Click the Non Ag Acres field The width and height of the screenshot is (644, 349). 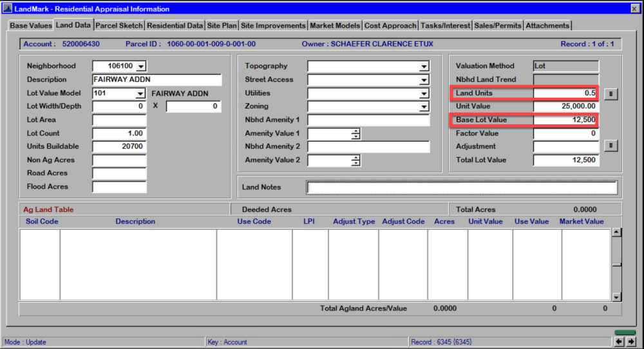point(119,160)
